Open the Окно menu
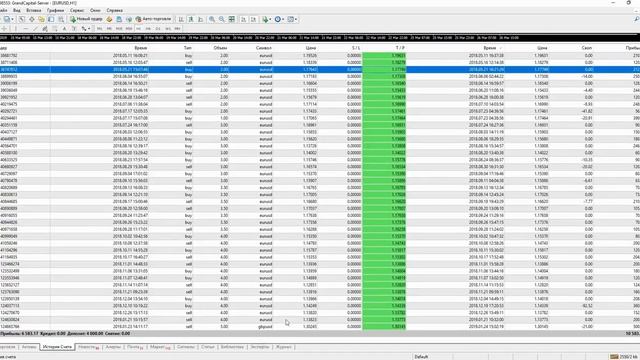Viewport: 640px width, 360px height. [x=95, y=10]
